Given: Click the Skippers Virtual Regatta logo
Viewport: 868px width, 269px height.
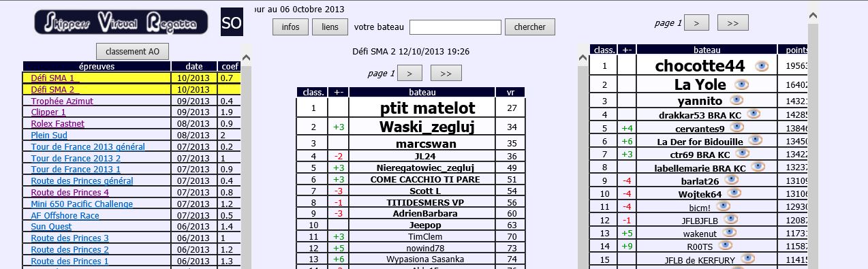Looking at the screenshot, I should (121, 22).
